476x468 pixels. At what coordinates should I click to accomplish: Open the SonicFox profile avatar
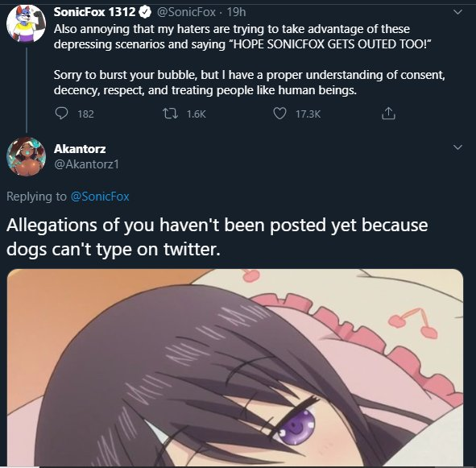pos(26,23)
